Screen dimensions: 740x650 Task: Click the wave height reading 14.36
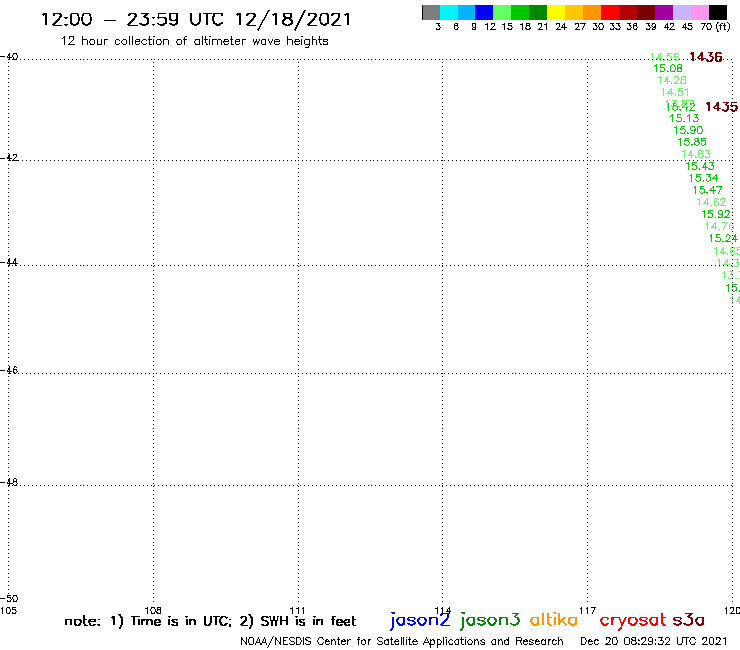click(706, 57)
